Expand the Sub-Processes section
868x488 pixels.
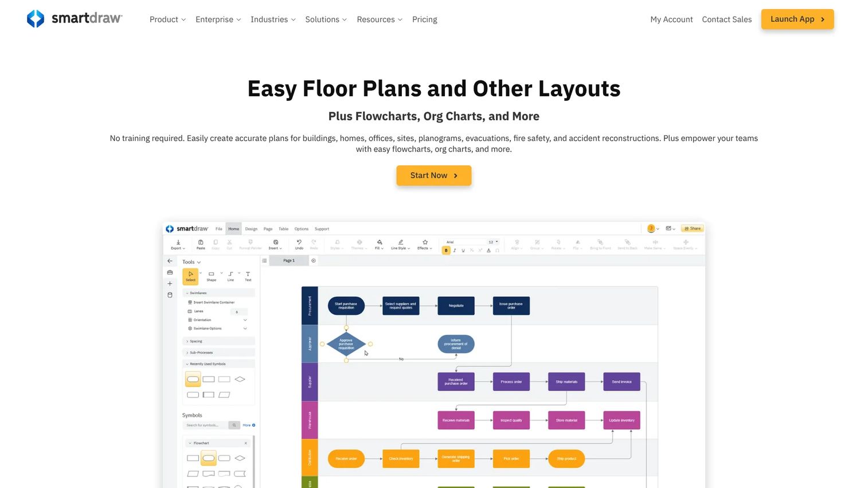218,353
